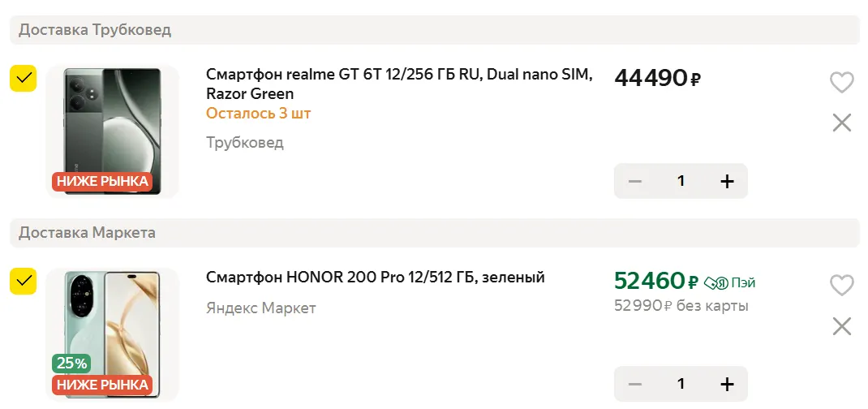Image resolution: width=868 pixels, height=409 pixels.
Task: Click the HONOR 200 Pro product image
Action: point(112,325)
